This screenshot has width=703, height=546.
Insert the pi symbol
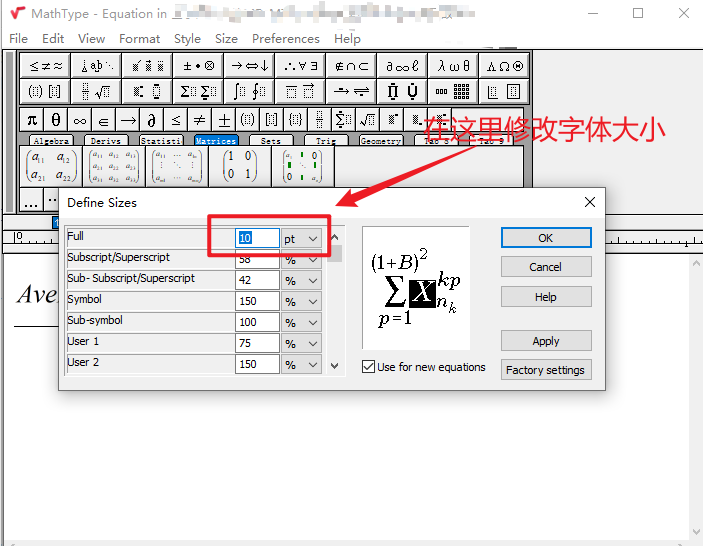pyautogui.click(x=32, y=120)
